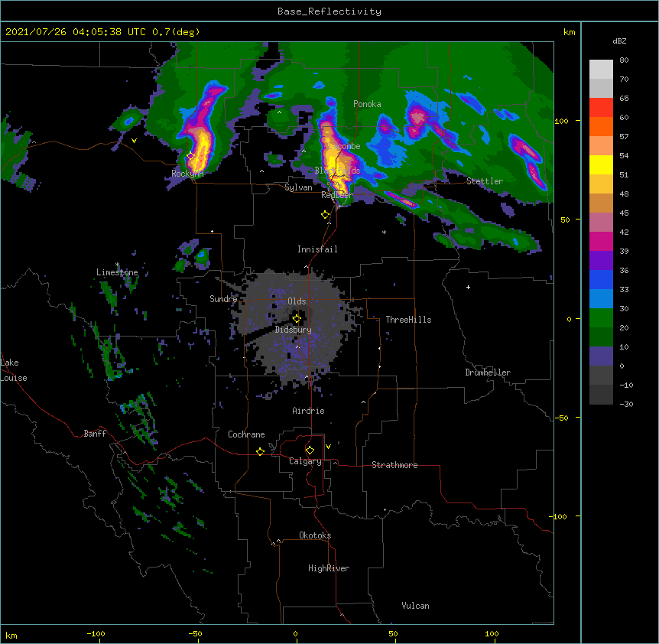Click the 0 tick label on the bottom axis

click(295, 633)
